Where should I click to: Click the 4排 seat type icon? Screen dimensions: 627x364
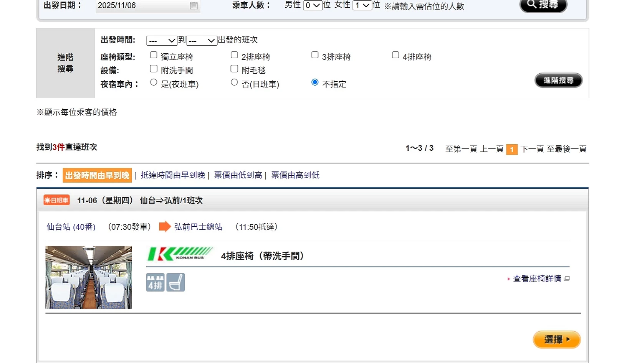point(155,282)
